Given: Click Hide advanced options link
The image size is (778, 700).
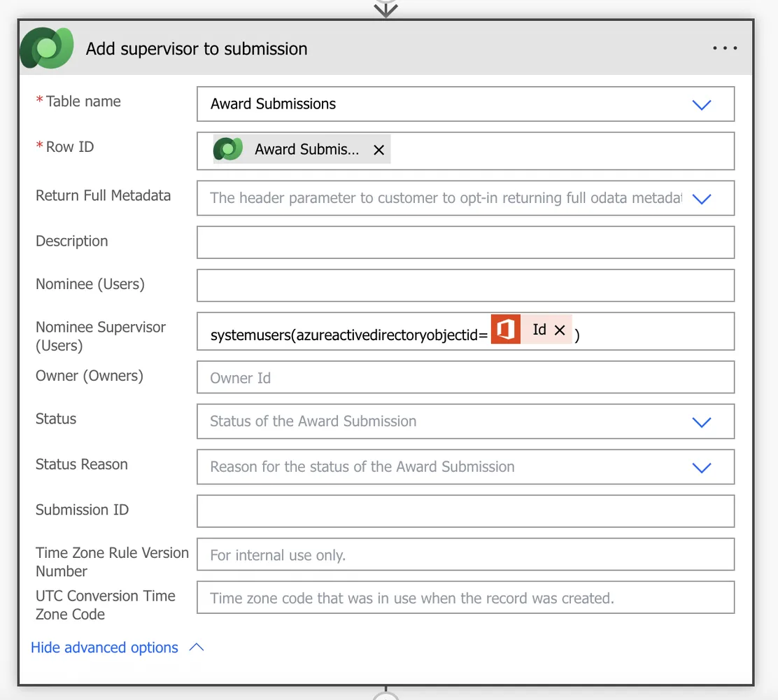Looking at the screenshot, I should coord(104,647).
